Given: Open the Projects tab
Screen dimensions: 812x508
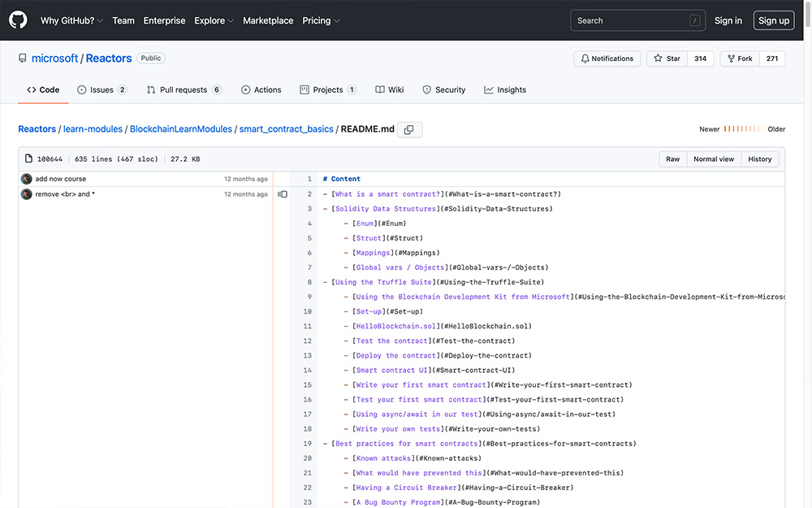Looking at the screenshot, I should tap(328, 89).
